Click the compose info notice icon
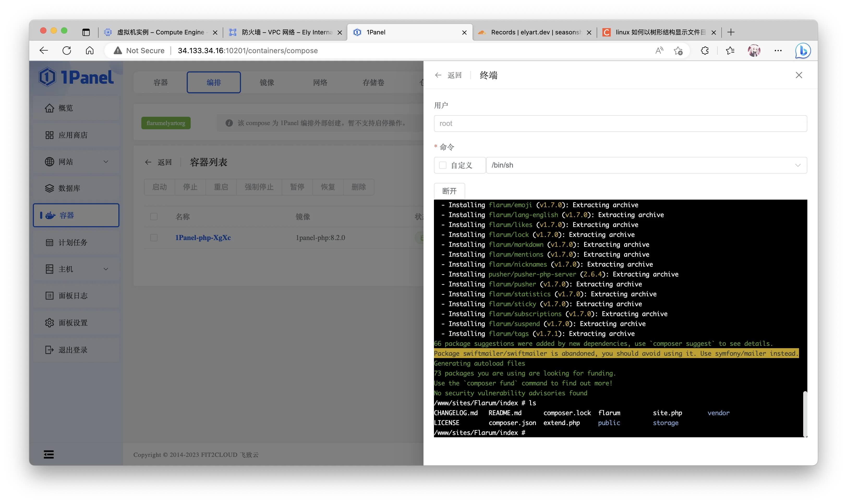This screenshot has height=504, width=847. pos(229,123)
